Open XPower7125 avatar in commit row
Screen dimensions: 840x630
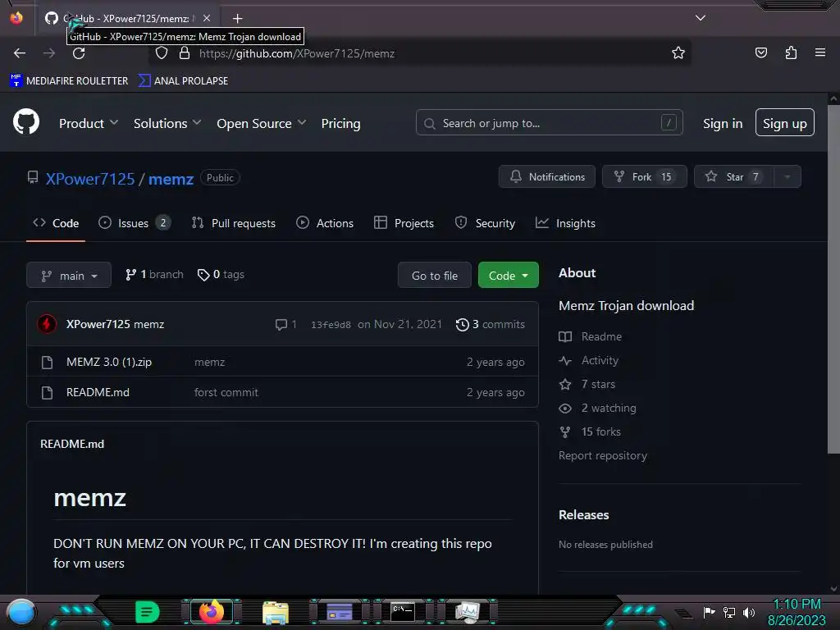click(x=47, y=324)
